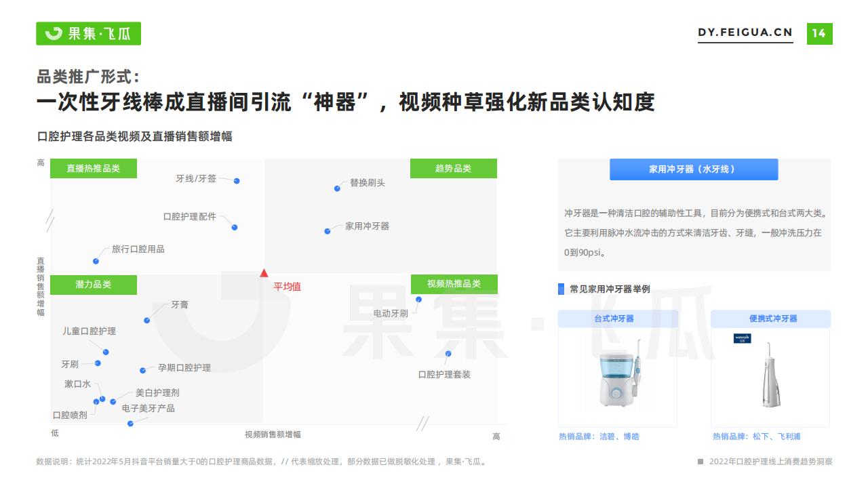This screenshot has height=488, width=868.
Task: Click the waterpik logo on portable flosser
Action: [743, 338]
